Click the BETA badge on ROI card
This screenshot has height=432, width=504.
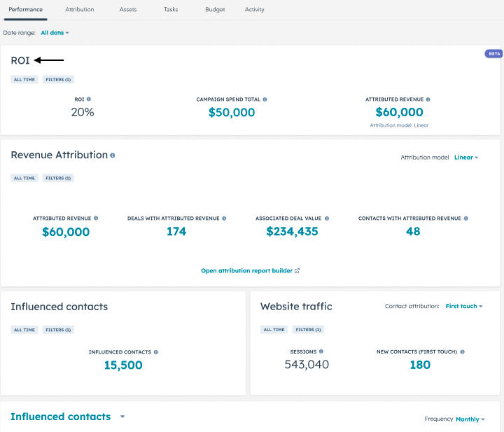coord(493,53)
